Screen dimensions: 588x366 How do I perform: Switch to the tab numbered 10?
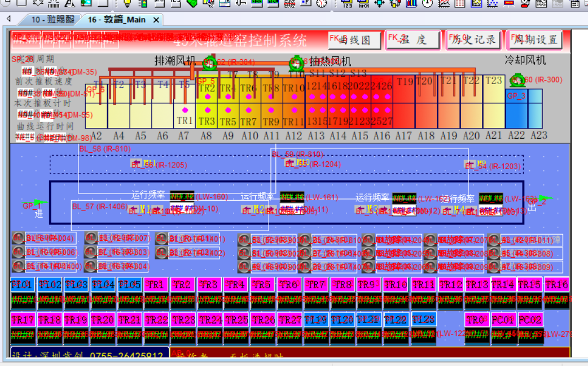point(52,20)
